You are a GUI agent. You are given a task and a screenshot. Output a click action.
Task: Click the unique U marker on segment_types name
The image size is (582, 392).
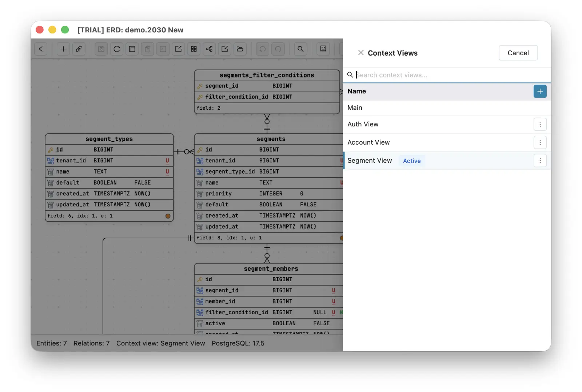click(x=167, y=172)
